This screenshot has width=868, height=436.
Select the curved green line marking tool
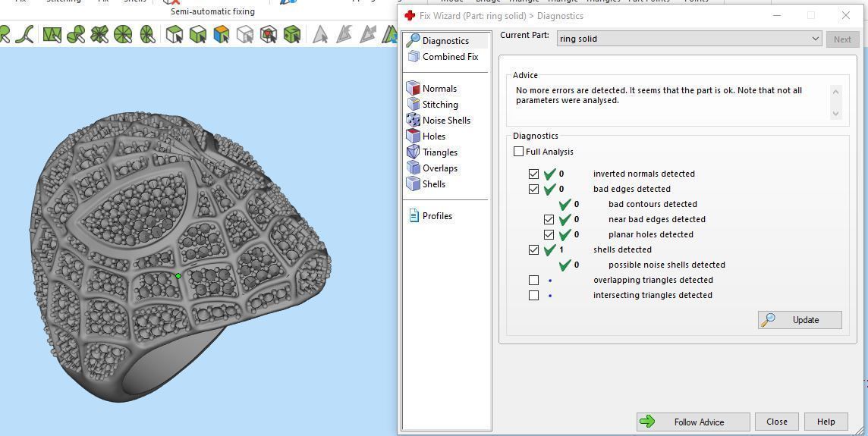click(x=24, y=35)
